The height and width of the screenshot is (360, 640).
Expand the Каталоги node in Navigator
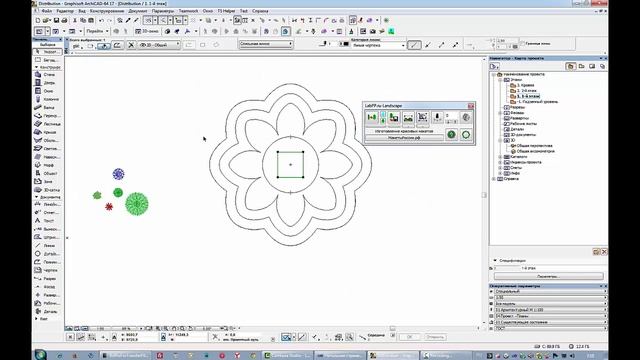(500, 157)
